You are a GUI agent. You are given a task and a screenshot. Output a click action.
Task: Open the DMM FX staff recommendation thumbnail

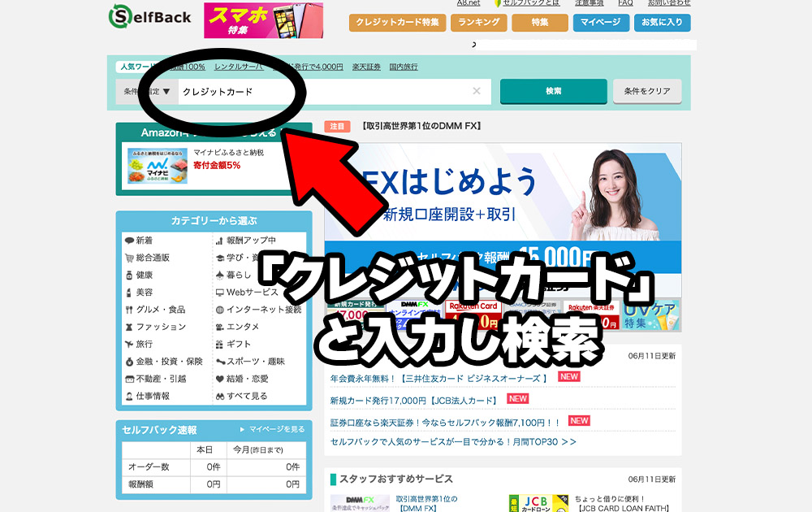click(x=360, y=503)
